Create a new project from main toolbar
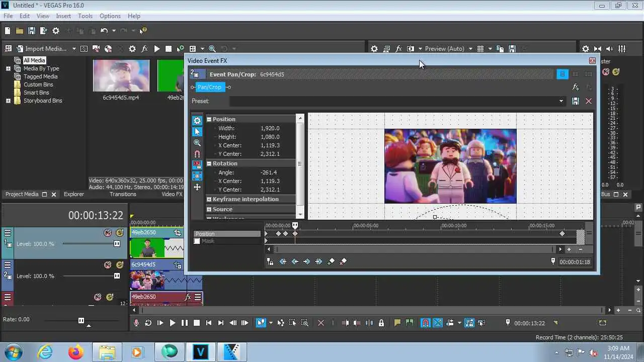The image size is (644, 362). (8, 31)
